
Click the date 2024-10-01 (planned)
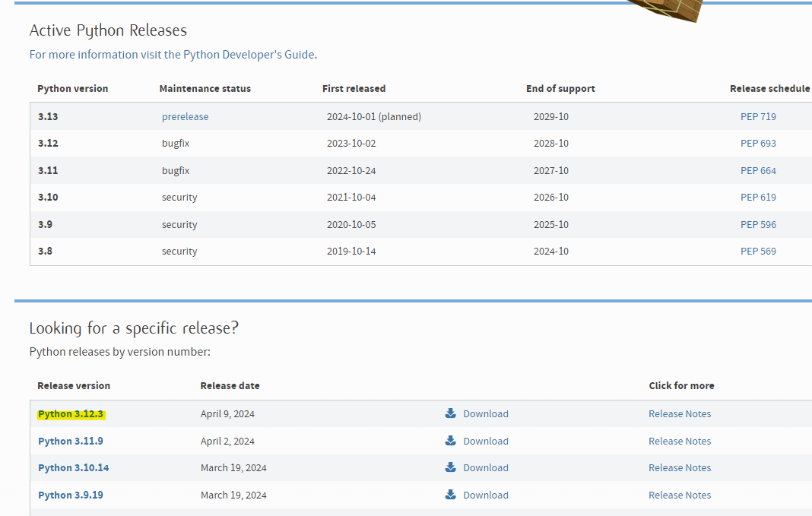pyautogui.click(x=374, y=116)
